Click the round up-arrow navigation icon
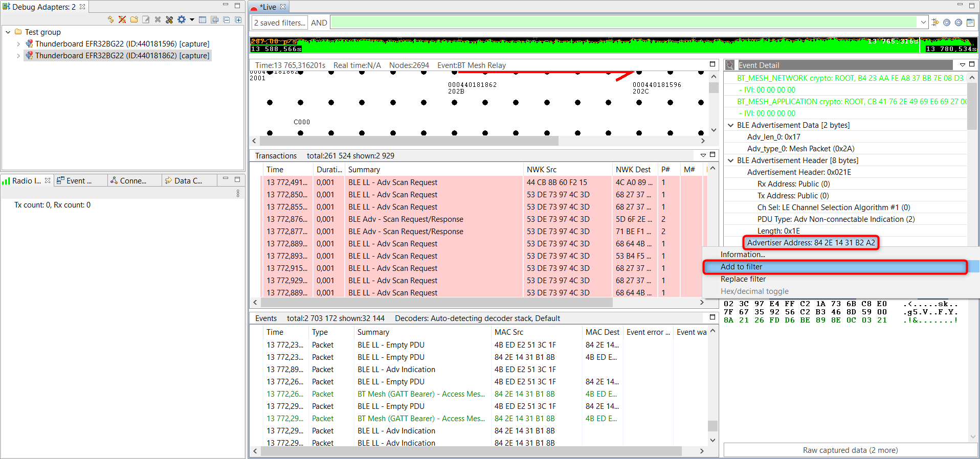The image size is (980, 459). [959, 22]
